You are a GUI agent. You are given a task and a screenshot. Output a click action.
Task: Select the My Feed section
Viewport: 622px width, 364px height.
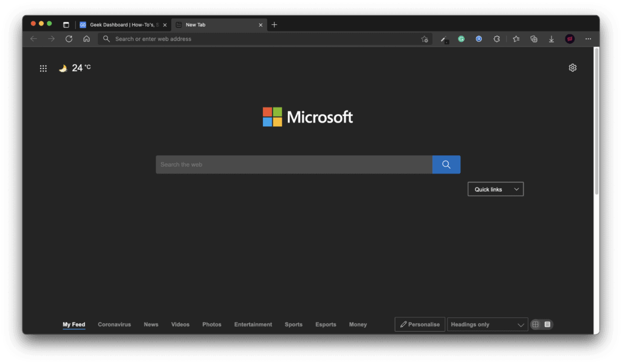click(x=73, y=325)
